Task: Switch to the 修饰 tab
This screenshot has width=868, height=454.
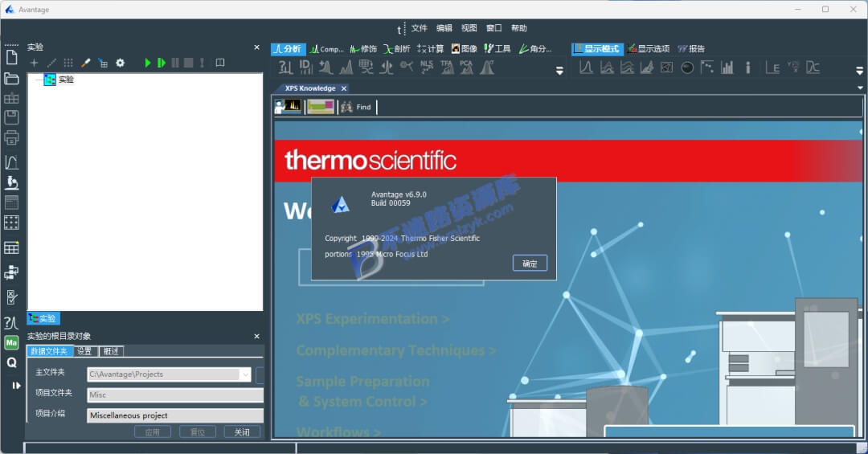Action: tap(363, 49)
